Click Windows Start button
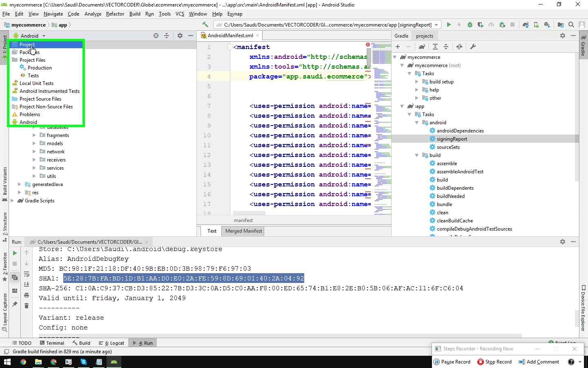Image resolution: width=588 pixels, height=368 pixels. (7, 362)
